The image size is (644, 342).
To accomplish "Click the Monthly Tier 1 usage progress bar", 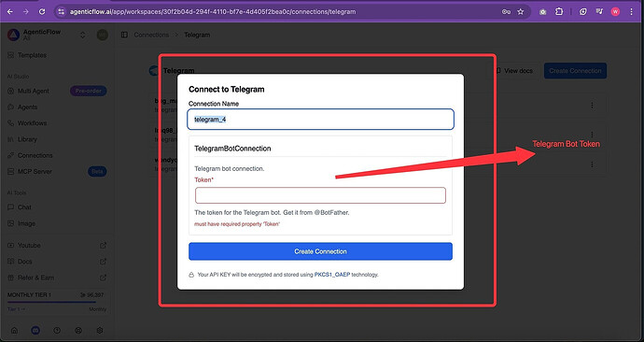I will [x=51, y=302].
